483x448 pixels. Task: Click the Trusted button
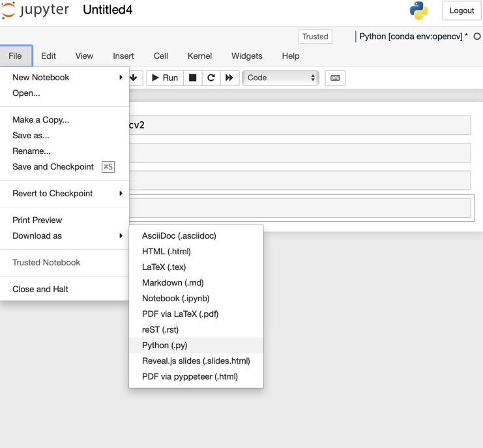pyautogui.click(x=315, y=37)
